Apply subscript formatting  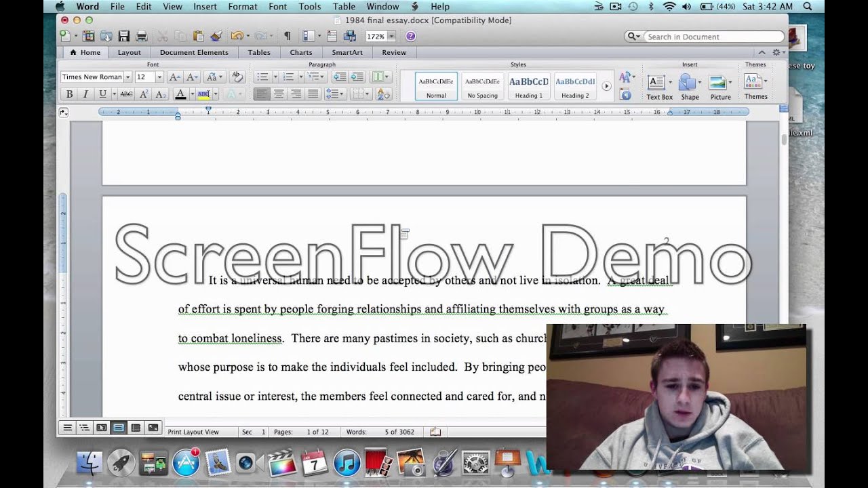pos(161,94)
